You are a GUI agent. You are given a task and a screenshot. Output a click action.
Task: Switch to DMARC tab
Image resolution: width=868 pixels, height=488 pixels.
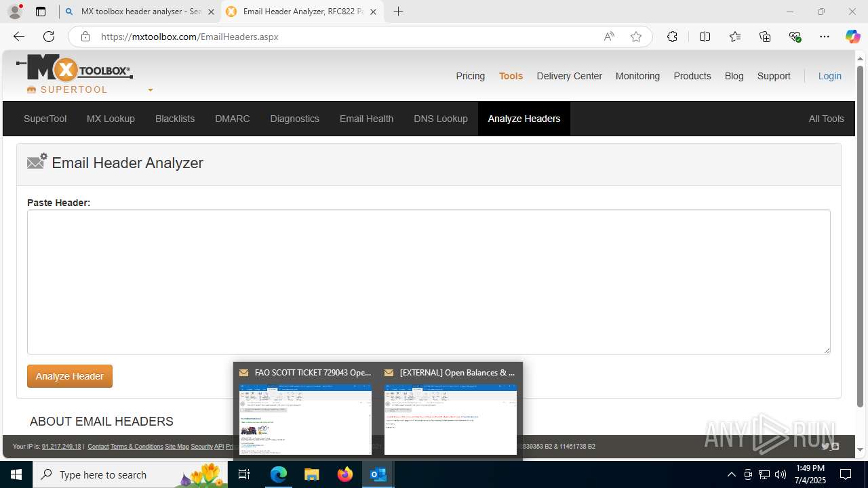233,119
